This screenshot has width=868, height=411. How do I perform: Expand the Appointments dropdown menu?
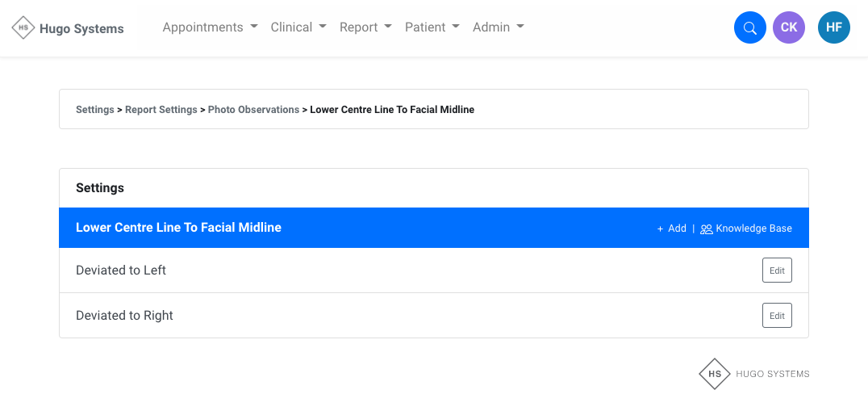click(210, 27)
